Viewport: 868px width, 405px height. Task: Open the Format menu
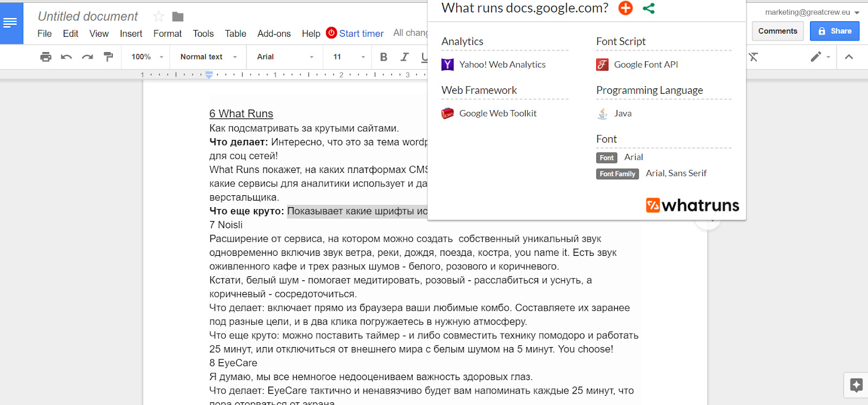168,34
